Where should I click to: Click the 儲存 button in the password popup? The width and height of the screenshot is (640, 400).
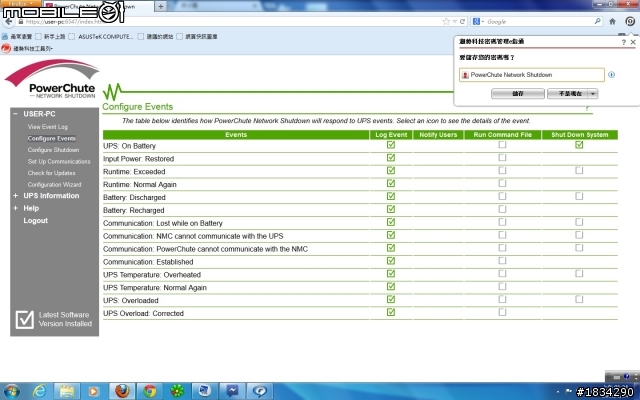(518, 94)
